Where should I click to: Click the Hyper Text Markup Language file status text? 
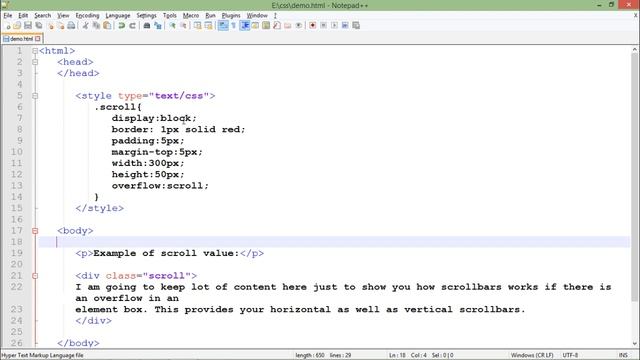42,355
